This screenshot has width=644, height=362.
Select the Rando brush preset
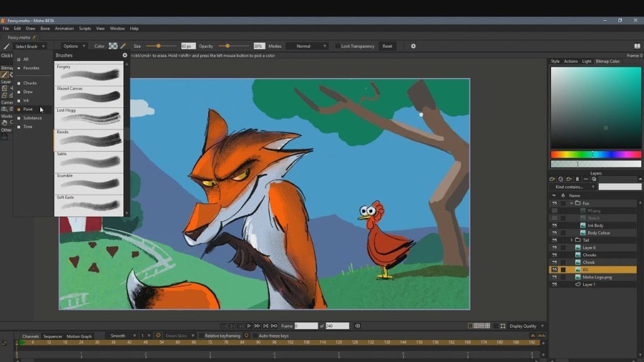(89, 140)
